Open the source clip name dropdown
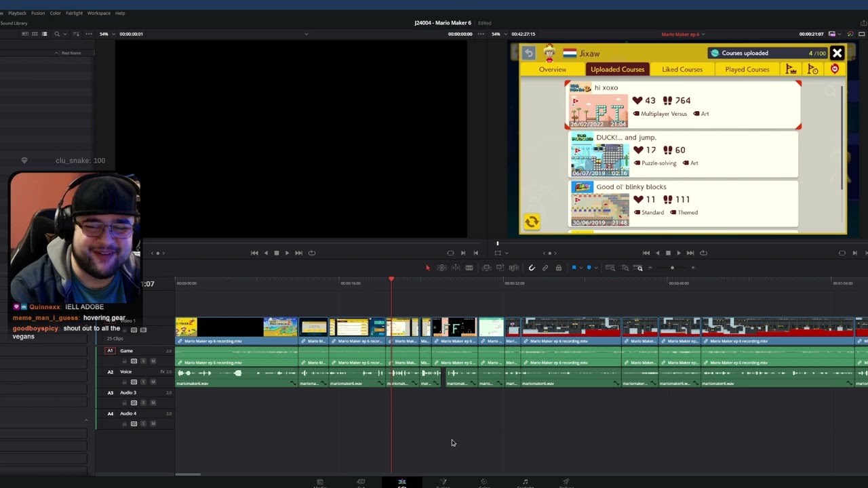Image resolution: width=868 pixels, height=488 pixels. point(306,34)
